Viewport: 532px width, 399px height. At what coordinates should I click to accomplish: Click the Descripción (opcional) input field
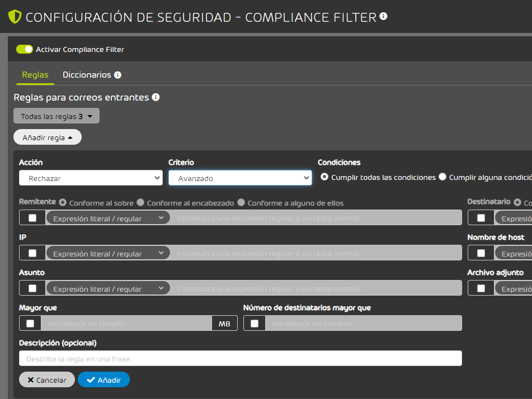click(x=241, y=358)
